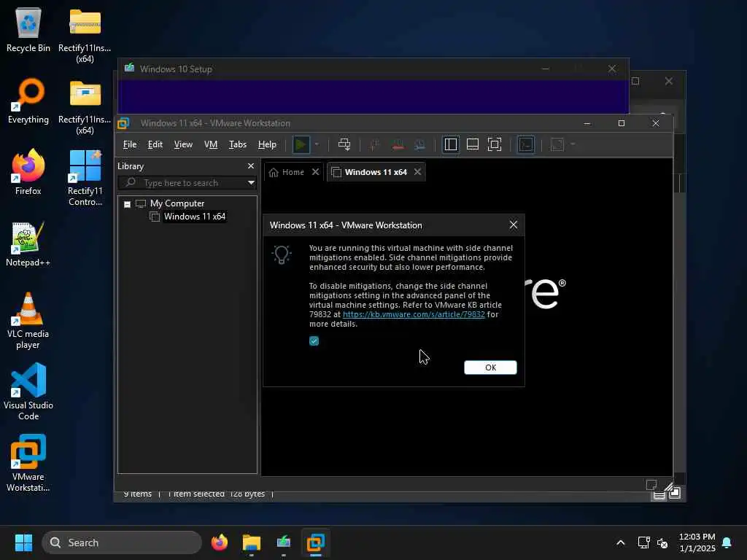Click the Windows 10 Setup title icon

129,68
